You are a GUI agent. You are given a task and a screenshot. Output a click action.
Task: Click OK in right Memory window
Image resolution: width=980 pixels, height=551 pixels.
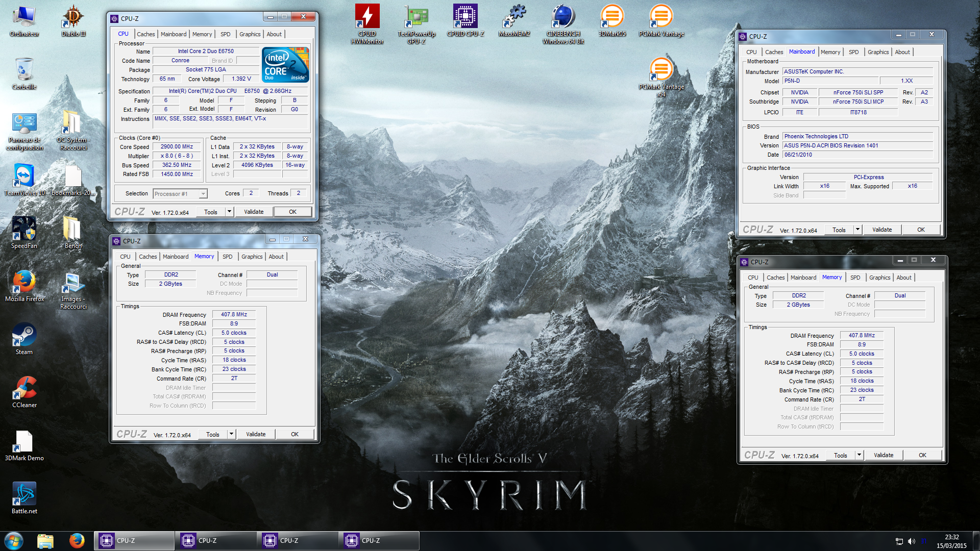[922, 455]
